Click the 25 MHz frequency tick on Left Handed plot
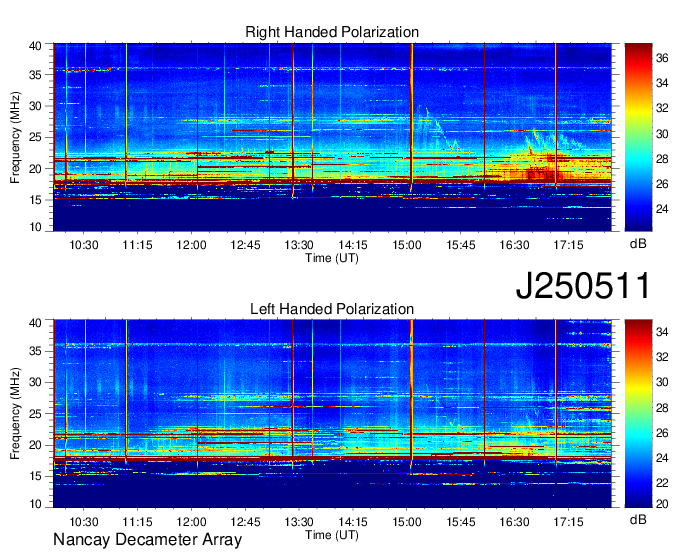This screenshot has width=680, height=552. click(x=36, y=414)
